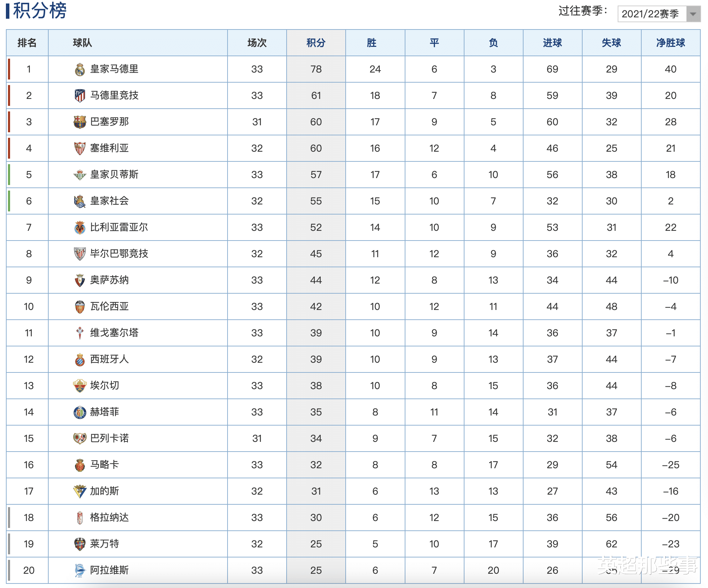Click the Rayo Vallecano crest icon
Image resolution: width=708 pixels, height=588 pixels.
pyautogui.click(x=80, y=439)
